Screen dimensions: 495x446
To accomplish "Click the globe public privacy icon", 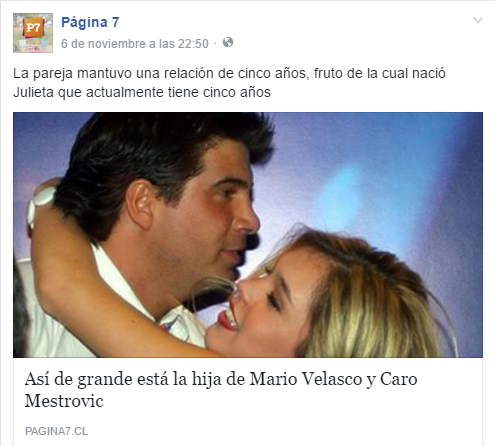I will point(228,42).
